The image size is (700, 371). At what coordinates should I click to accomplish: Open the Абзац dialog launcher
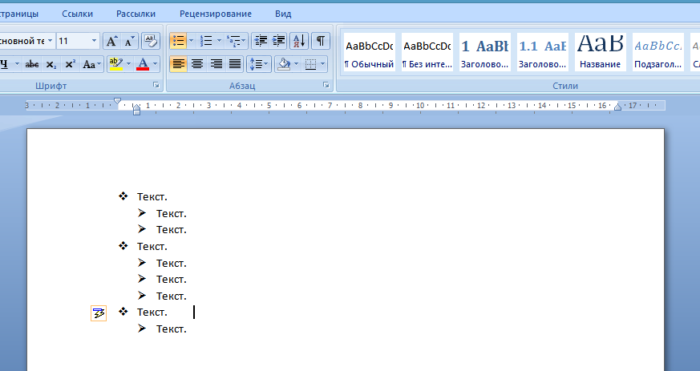[x=326, y=85]
